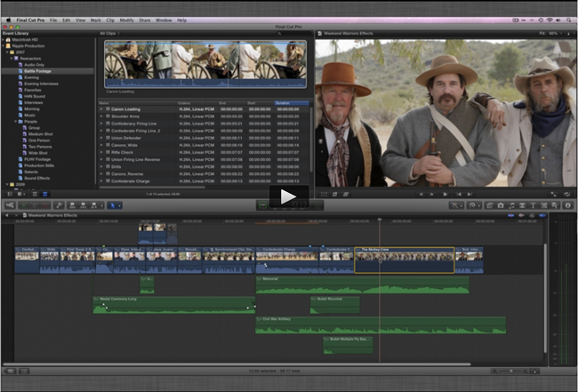
Task: Reject clip with the red X button
Action: (45, 205)
